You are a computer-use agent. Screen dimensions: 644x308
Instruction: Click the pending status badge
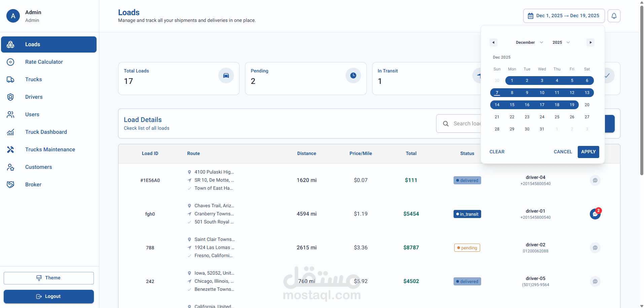coord(467,248)
